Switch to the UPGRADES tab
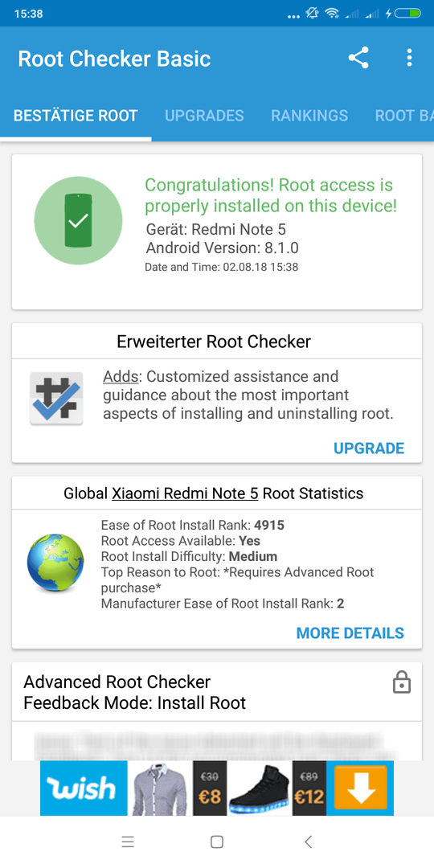The height and width of the screenshot is (868, 434). coord(204,115)
